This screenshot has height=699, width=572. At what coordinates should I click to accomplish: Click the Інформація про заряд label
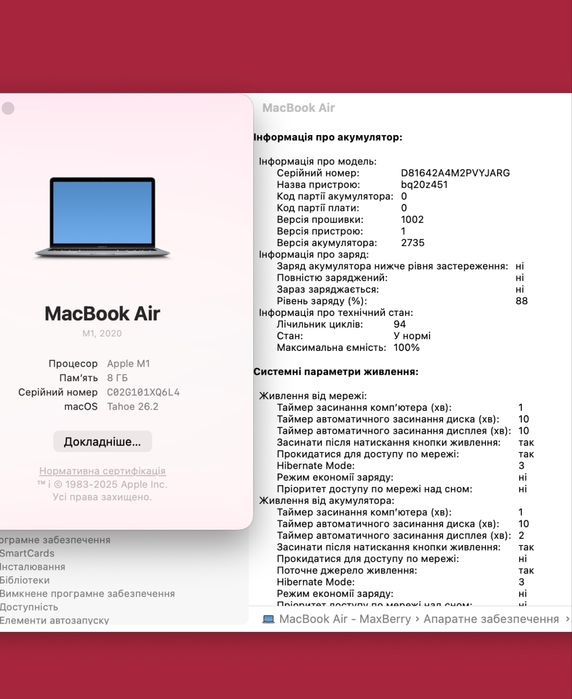(314, 255)
